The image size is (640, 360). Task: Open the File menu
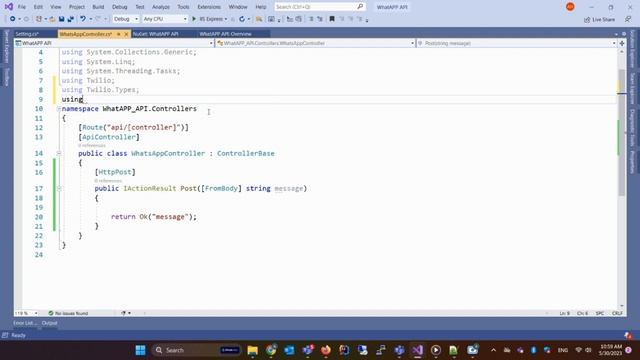click(x=22, y=7)
